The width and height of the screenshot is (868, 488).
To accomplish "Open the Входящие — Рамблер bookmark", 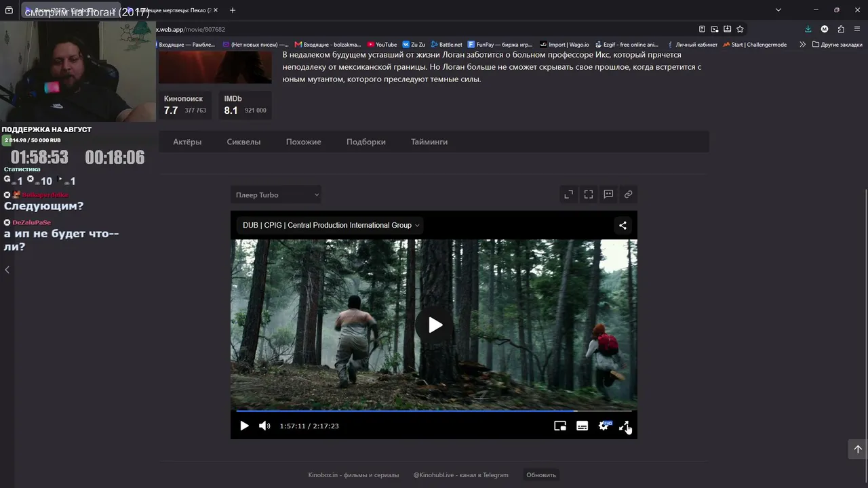I will [x=186, y=45].
